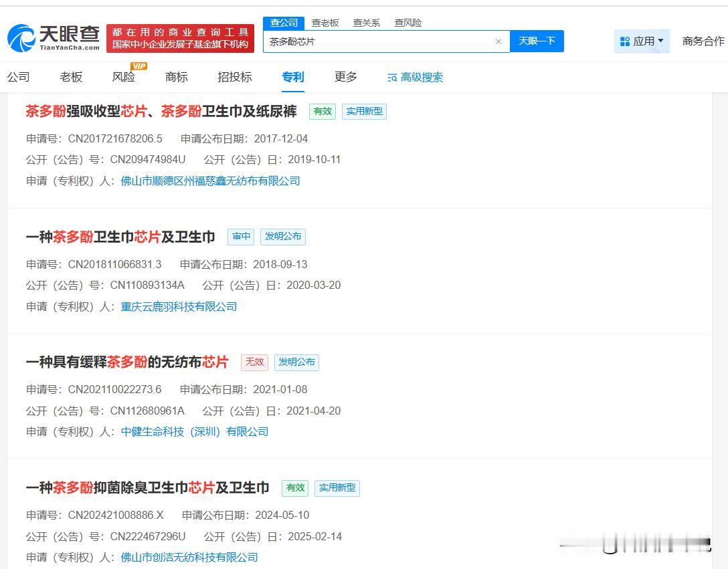
Task: Switch to the 查风险 search tab
Action: coord(407,23)
